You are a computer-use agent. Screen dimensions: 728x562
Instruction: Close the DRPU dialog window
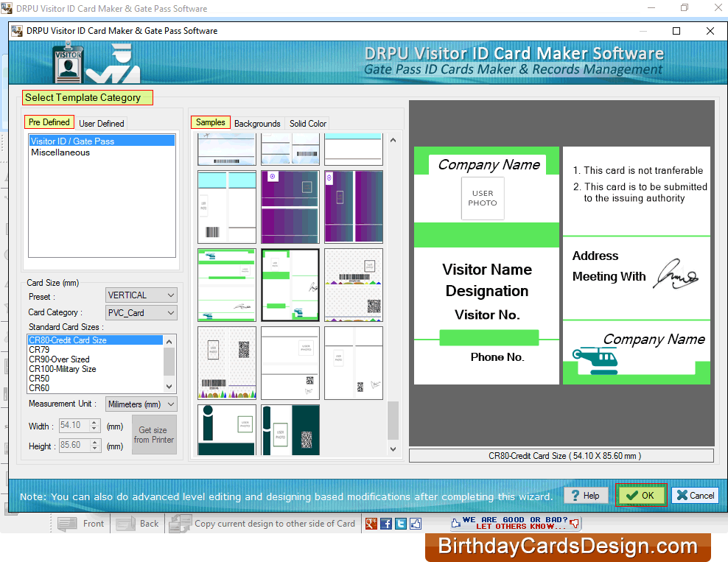point(710,31)
